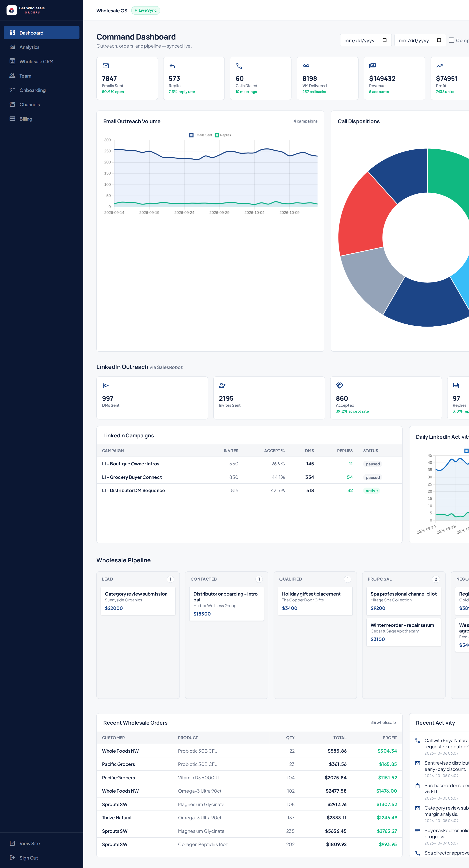This screenshot has width=469, height=868.
Task: Click the View Site link
Action: 41,843
